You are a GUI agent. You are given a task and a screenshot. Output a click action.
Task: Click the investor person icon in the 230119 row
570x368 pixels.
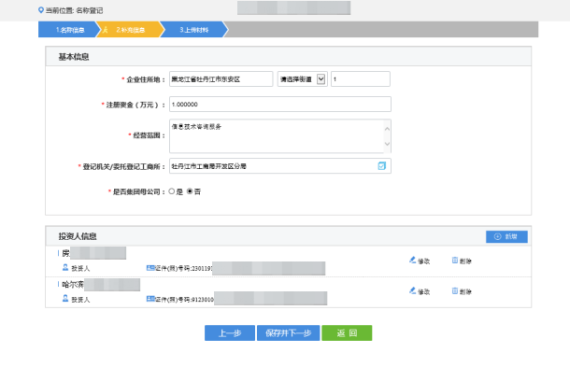point(65,268)
